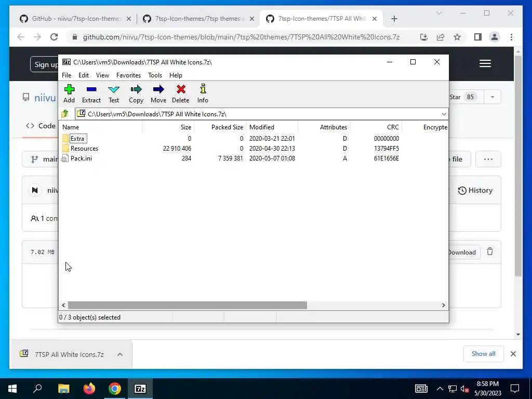532x399 pixels.
Task: Click the scroll left arrow in 7-Zip
Action: [63, 305]
